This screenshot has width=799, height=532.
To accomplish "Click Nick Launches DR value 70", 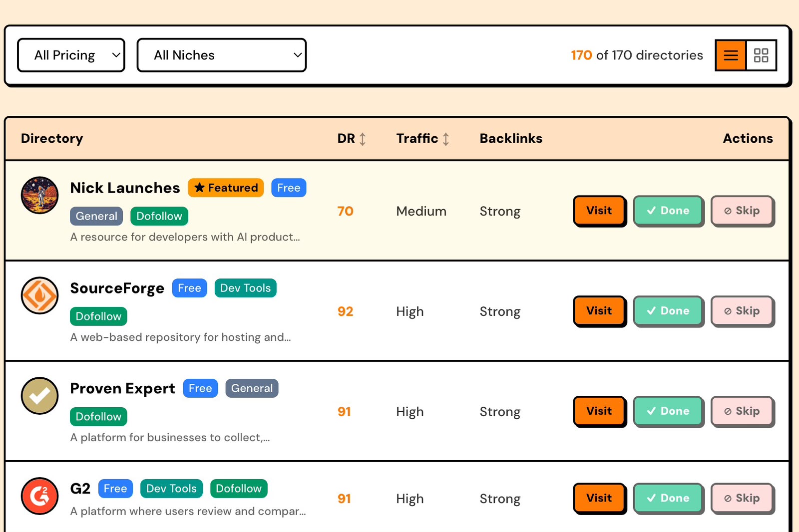I will (x=345, y=211).
